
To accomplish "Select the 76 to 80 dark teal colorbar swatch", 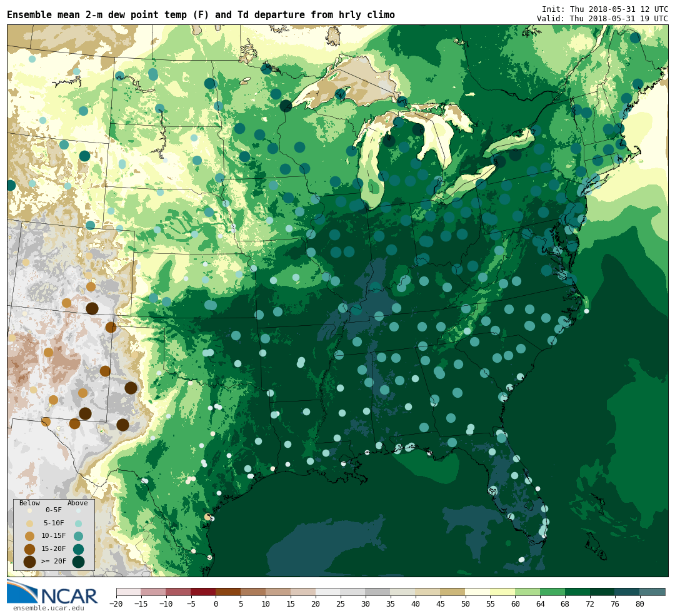I will [x=627, y=592].
